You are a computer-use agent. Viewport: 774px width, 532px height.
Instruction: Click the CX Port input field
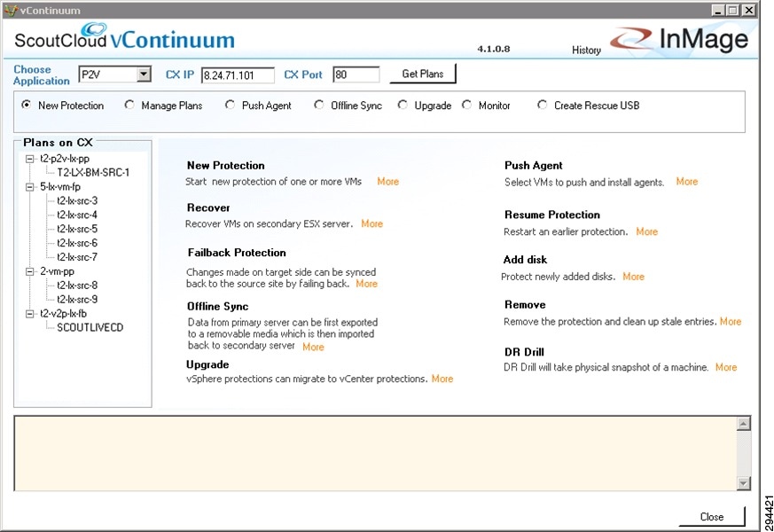point(356,74)
